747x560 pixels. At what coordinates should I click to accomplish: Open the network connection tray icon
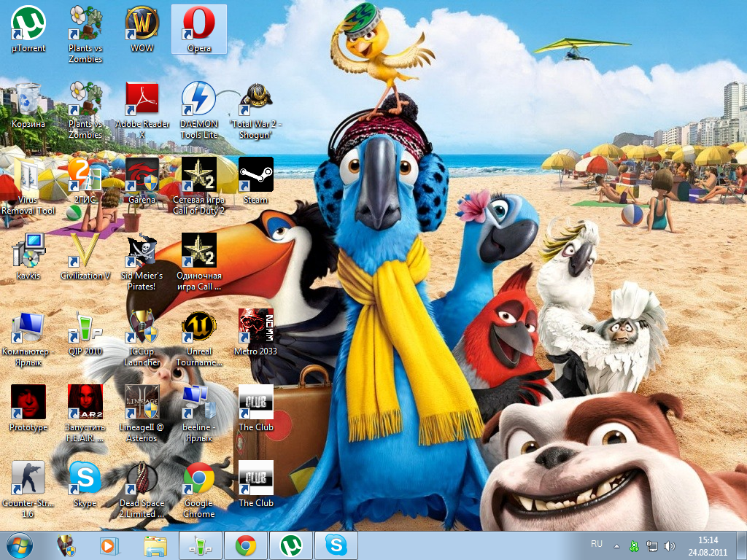coord(651,546)
